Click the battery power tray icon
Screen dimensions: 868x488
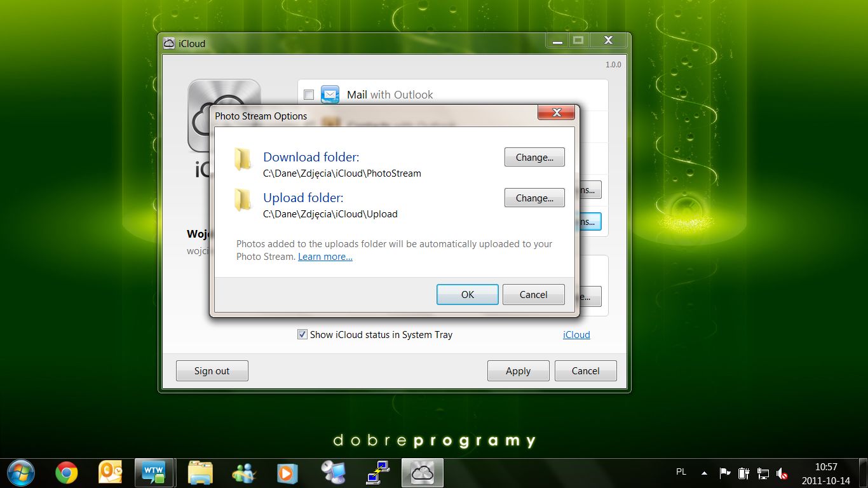click(743, 473)
